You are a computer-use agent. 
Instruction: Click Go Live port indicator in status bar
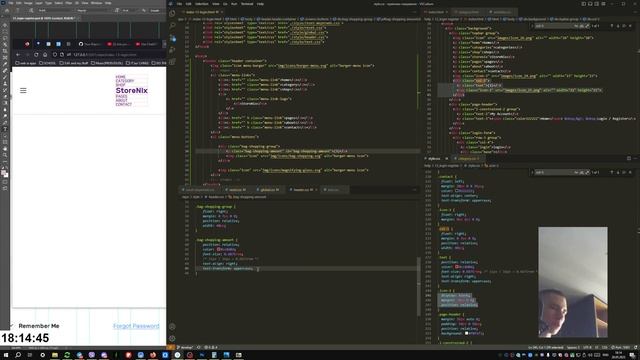coord(620,347)
